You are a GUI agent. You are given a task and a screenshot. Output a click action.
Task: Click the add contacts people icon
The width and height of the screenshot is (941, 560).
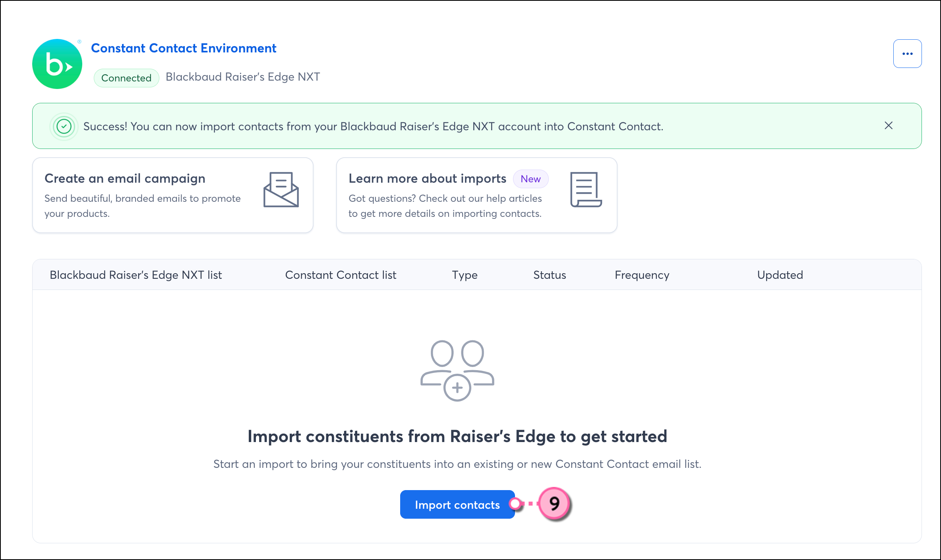tap(457, 370)
